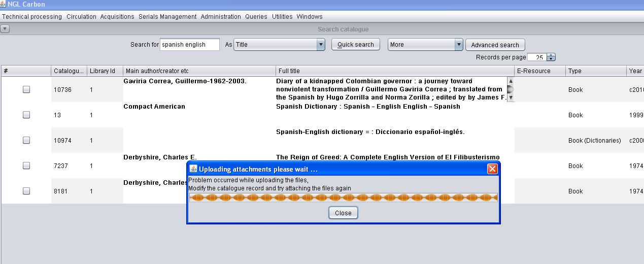The image size is (644, 264).
Task: Close the uploading attachments dialog with X
Action: point(492,169)
